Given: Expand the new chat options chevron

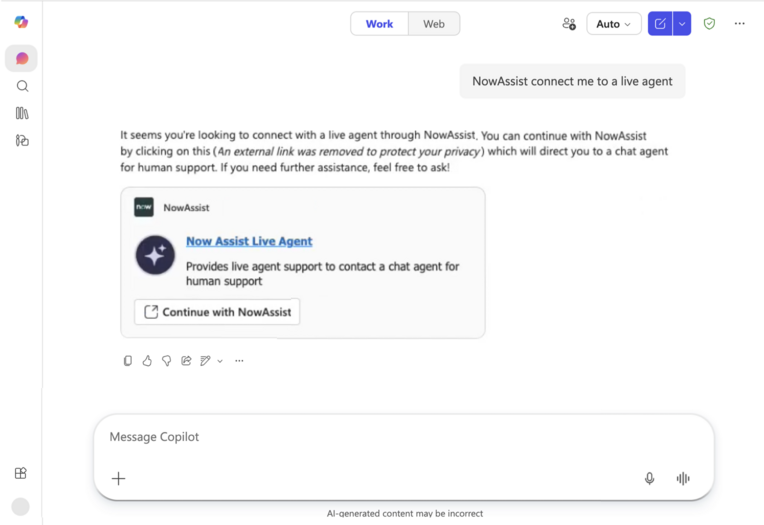Looking at the screenshot, I should pos(682,24).
